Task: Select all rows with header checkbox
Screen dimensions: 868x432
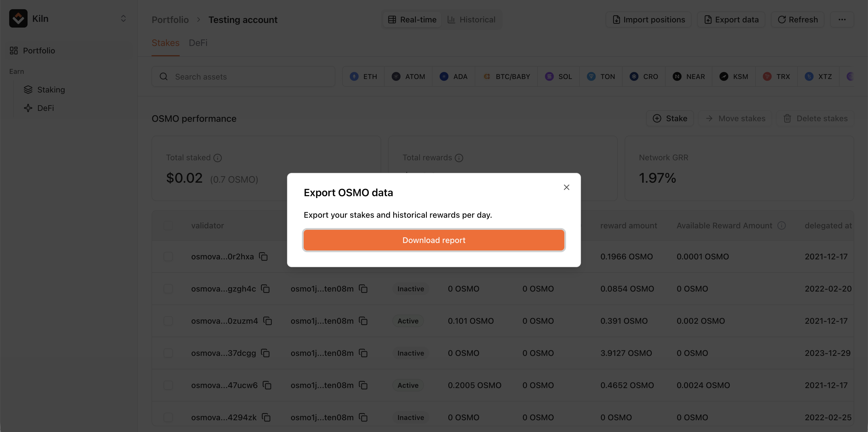Action: click(x=168, y=225)
